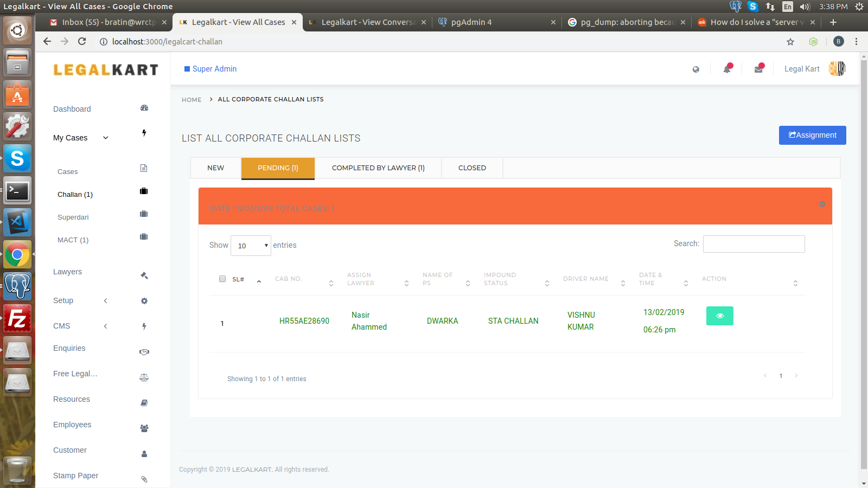Click the Legal Kart profile avatar
Image resolution: width=868 pixels, height=488 pixels.
click(837, 69)
